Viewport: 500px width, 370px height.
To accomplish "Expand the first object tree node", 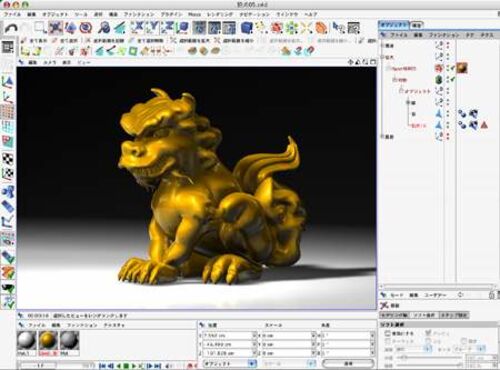I will coord(383,45).
